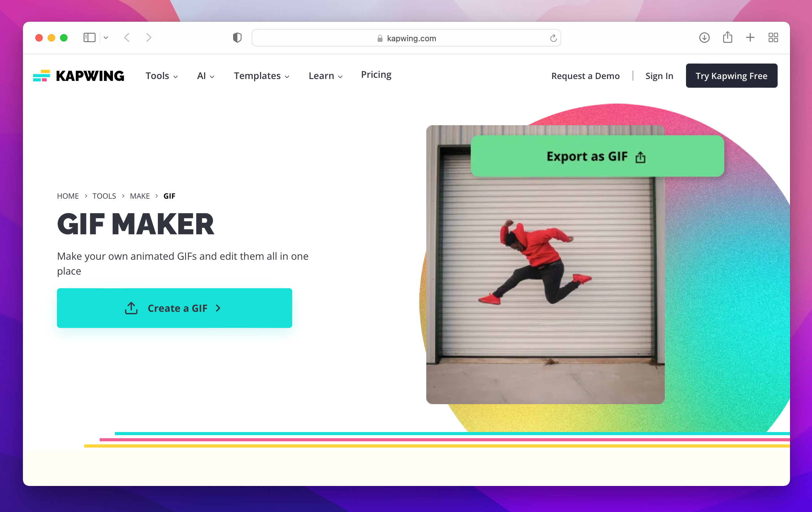This screenshot has width=812, height=512.
Task: Click the privacy shield icon near address bar
Action: tap(237, 38)
